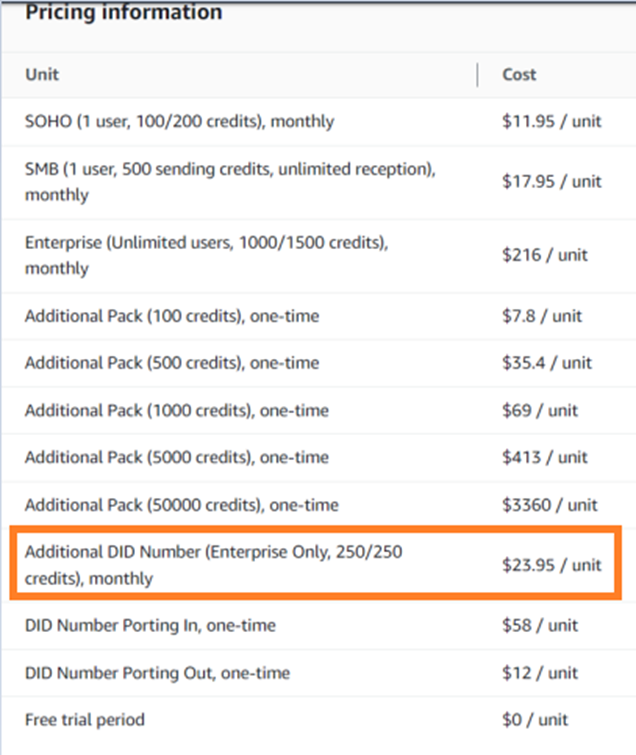
Task: Click the $216 / unit cost
Action: [x=545, y=255]
